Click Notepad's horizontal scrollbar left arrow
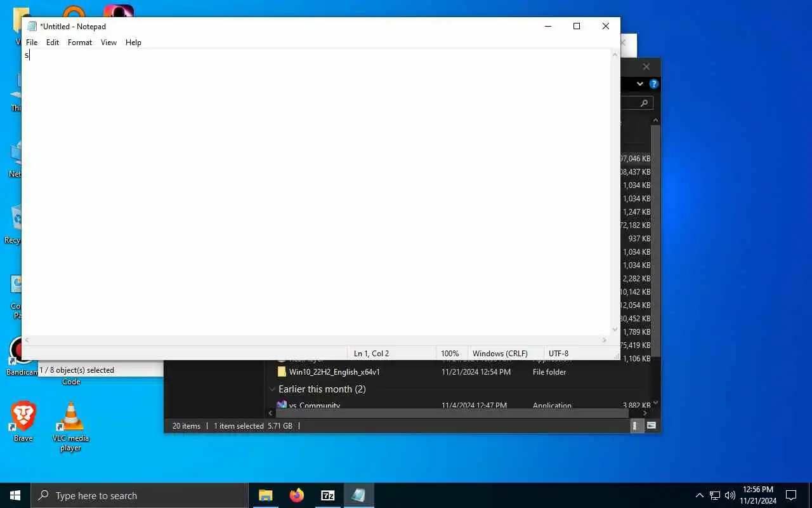Viewport: 812px width, 508px height. tap(27, 340)
